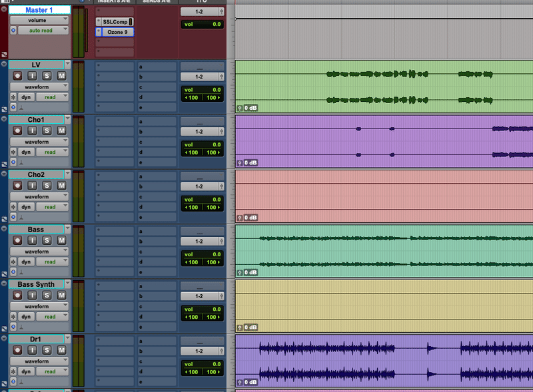Click the timebase icon under LV track controls

21,108
